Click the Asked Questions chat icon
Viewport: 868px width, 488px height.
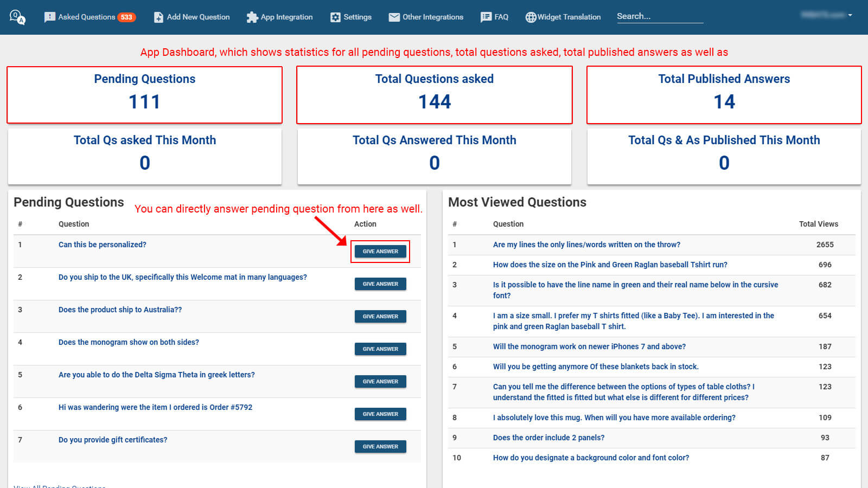(49, 17)
